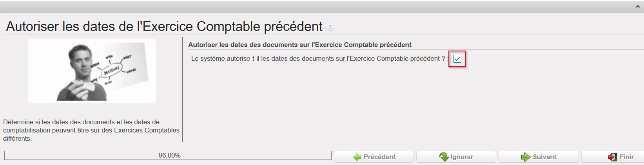The width and height of the screenshot is (644, 165).
Task: Click the green left arrow on Précédent
Action: pyautogui.click(x=357, y=157)
